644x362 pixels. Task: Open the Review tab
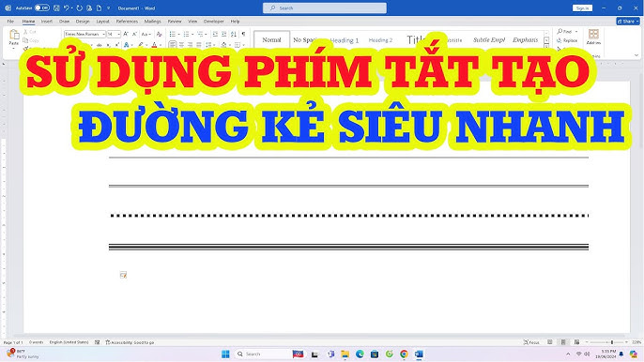pos(175,21)
